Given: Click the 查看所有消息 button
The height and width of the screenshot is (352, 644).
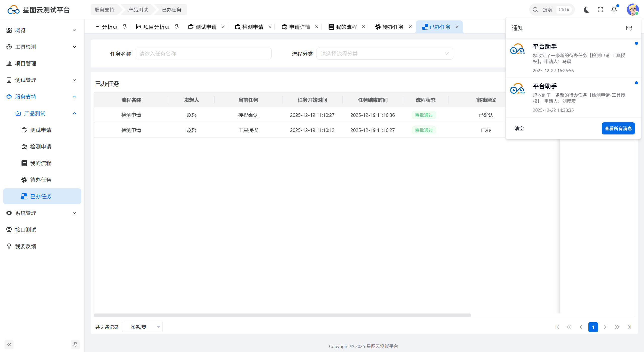Looking at the screenshot, I should click(x=618, y=128).
